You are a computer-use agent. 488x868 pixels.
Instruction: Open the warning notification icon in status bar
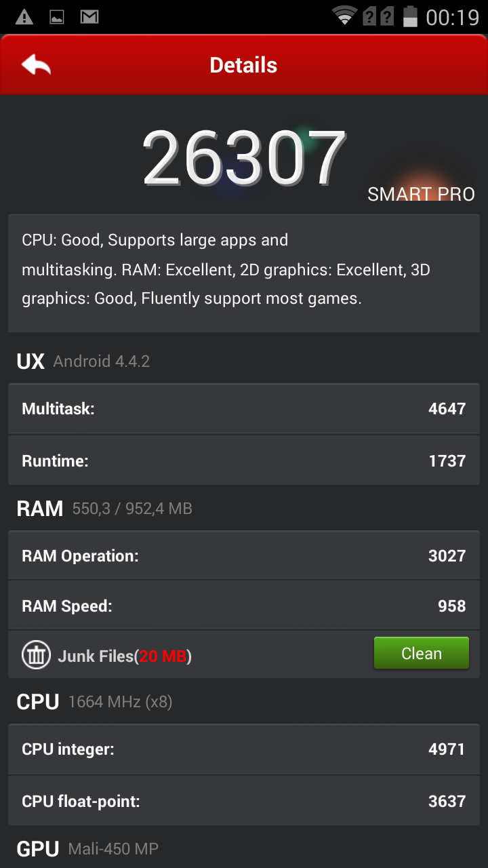pos(24,17)
